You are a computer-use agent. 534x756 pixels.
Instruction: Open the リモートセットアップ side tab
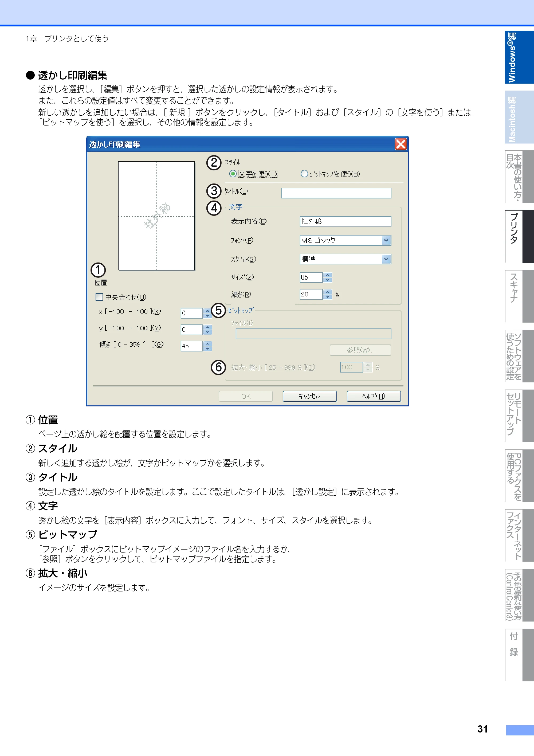(x=519, y=416)
